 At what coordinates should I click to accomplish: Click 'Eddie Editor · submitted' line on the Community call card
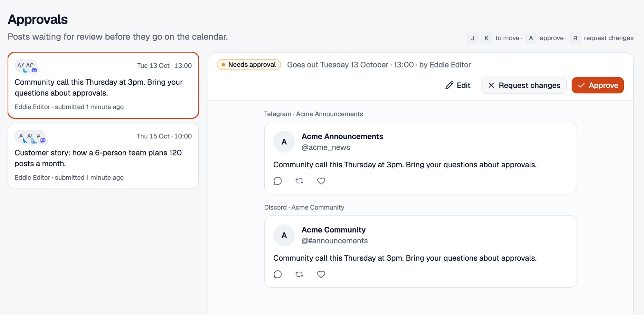[x=69, y=107]
